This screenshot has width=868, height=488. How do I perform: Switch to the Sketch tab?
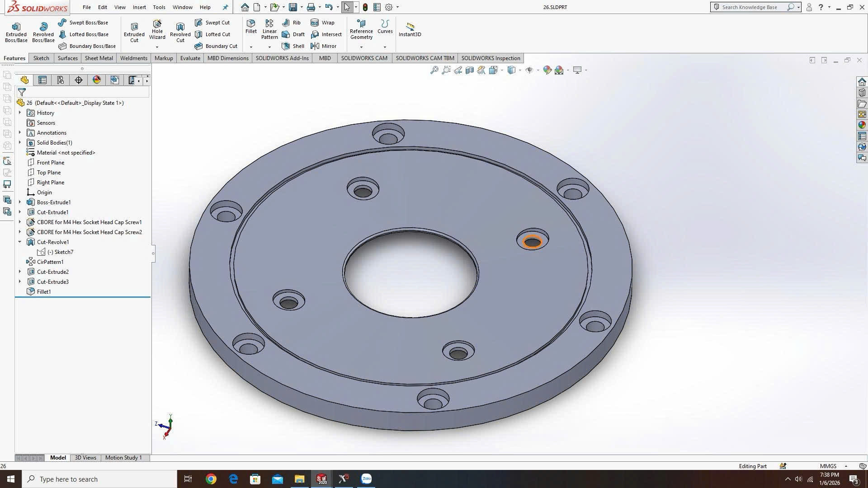point(41,58)
